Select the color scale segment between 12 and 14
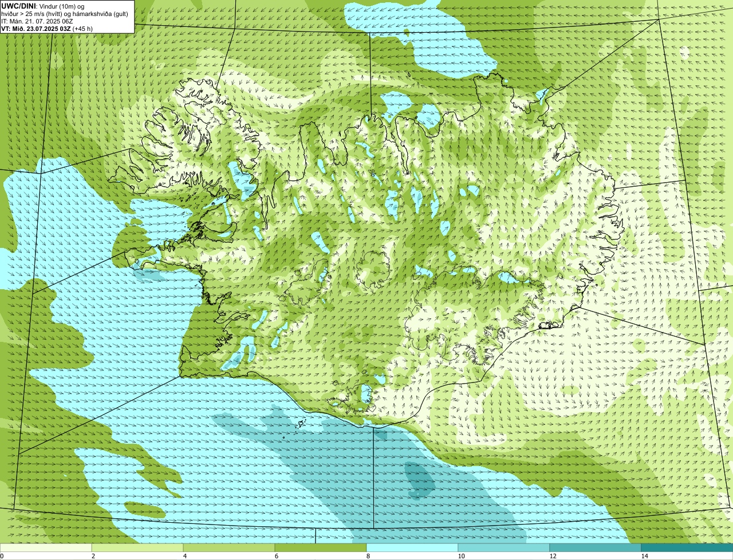This screenshot has height=560, width=733. pos(596,547)
